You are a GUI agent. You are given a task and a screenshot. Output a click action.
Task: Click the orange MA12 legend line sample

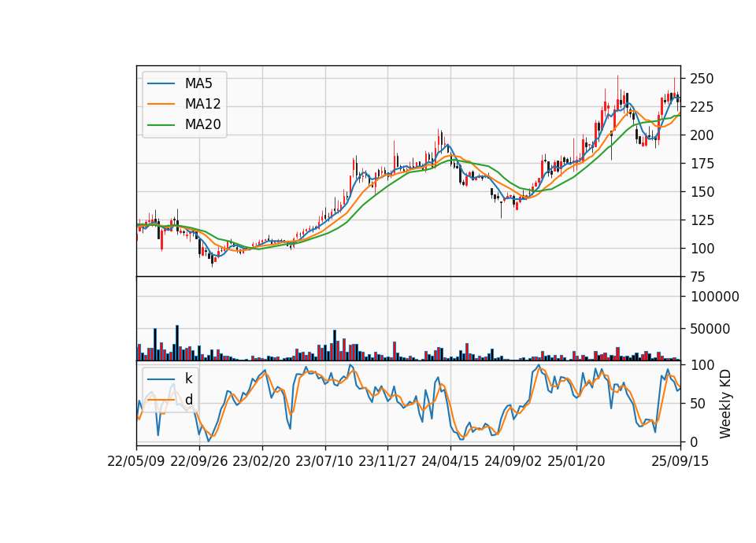click(161, 104)
